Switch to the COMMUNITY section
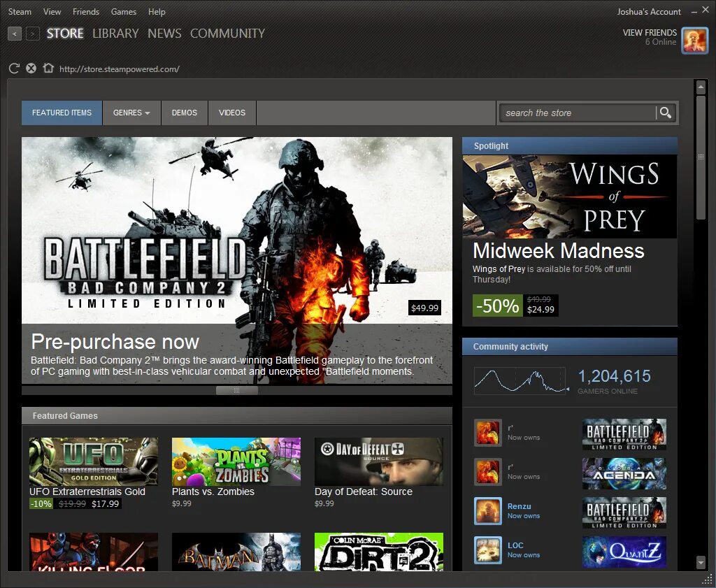Image resolution: width=716 pixels, height=588 pixels. [227, 34]
